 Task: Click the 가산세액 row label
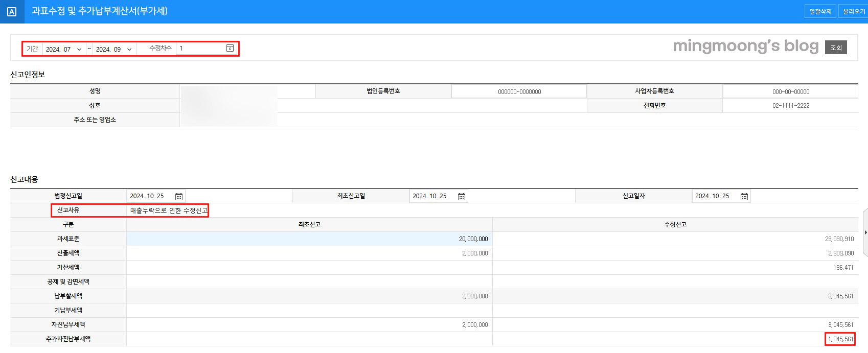(x=68, y=268)
